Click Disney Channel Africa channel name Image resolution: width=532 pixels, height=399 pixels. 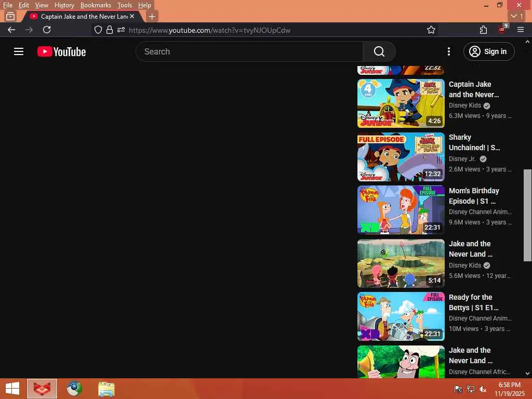(480, 372)
